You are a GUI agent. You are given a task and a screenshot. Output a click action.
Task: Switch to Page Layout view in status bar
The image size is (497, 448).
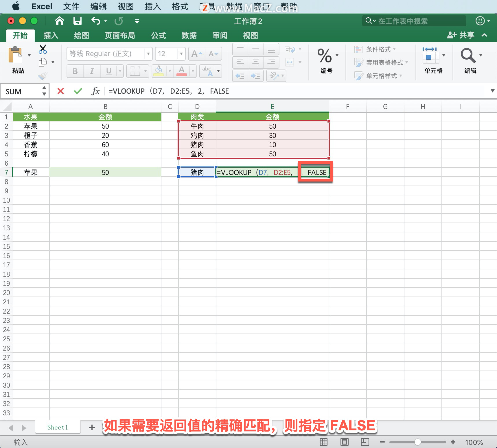[x=344, y=442]
